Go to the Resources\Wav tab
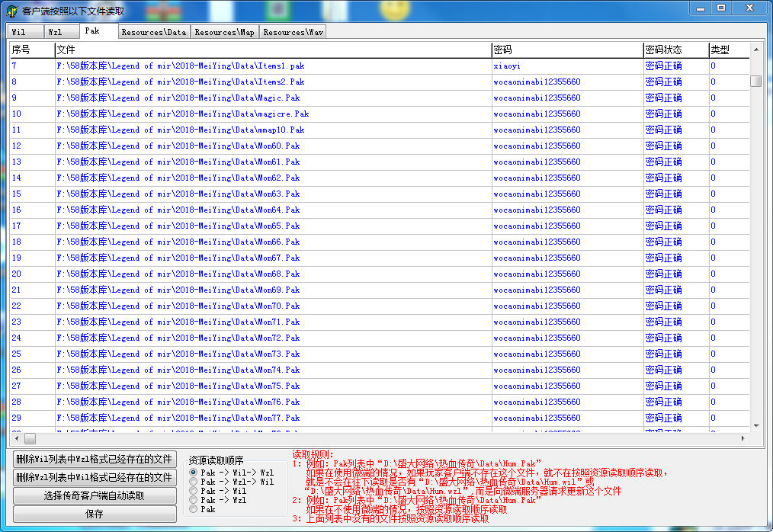Viewport: 773px width, 532px height. coord(293,32)
